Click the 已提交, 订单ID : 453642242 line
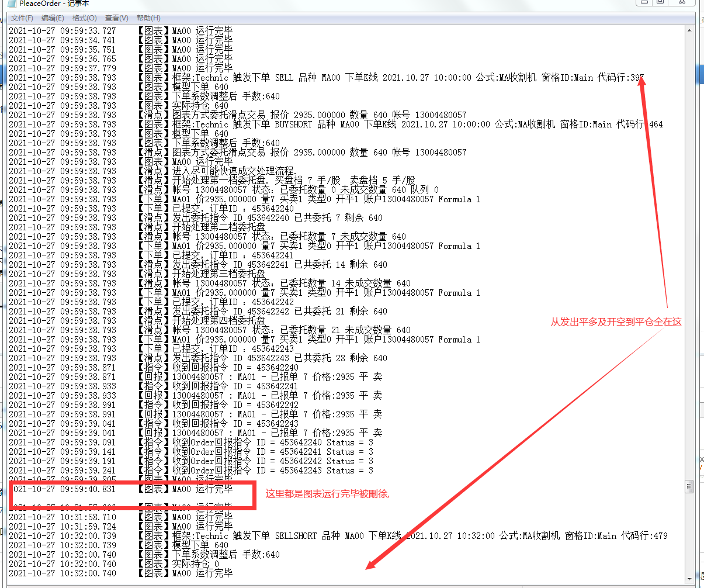The image size is (704, 588). (151, 302)
